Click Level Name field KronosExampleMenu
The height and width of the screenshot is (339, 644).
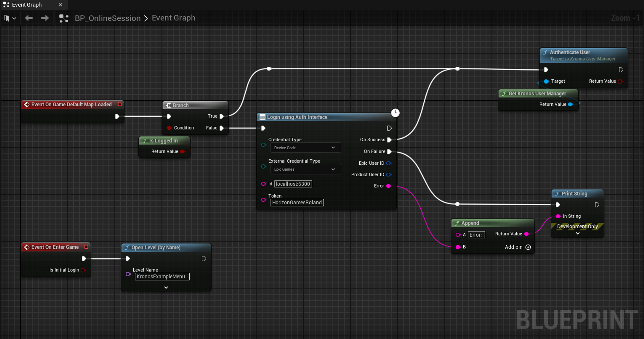coord(162,276)
